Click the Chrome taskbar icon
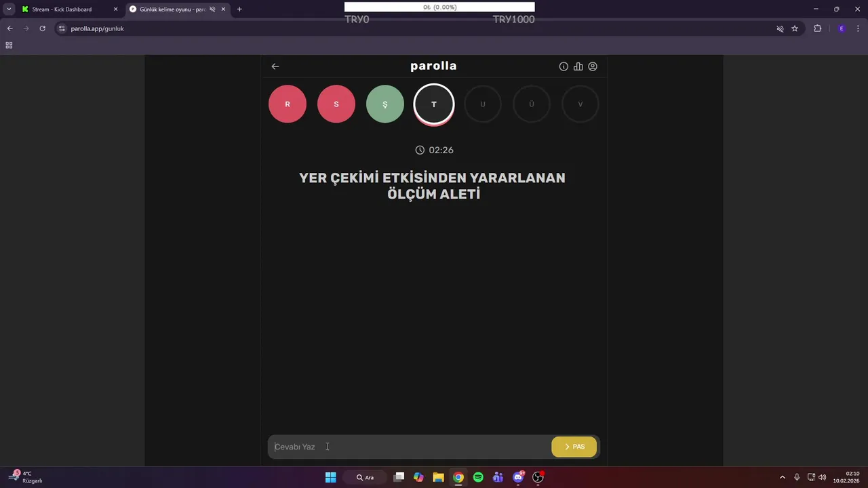 [458, 477]
